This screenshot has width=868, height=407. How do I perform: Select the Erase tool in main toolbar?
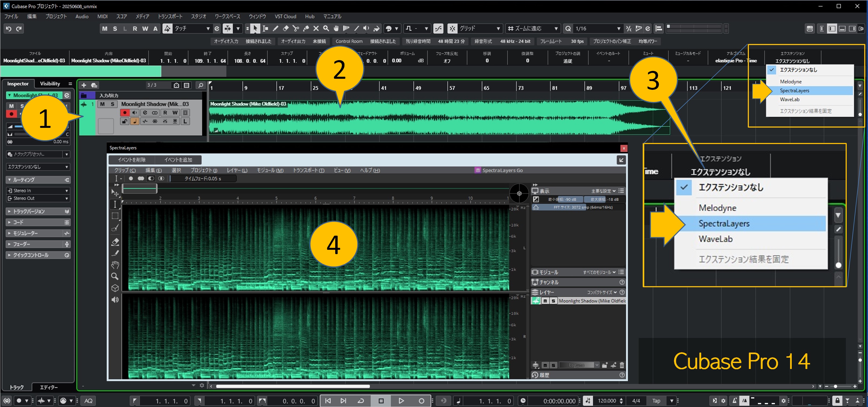[x=286, y=29]
